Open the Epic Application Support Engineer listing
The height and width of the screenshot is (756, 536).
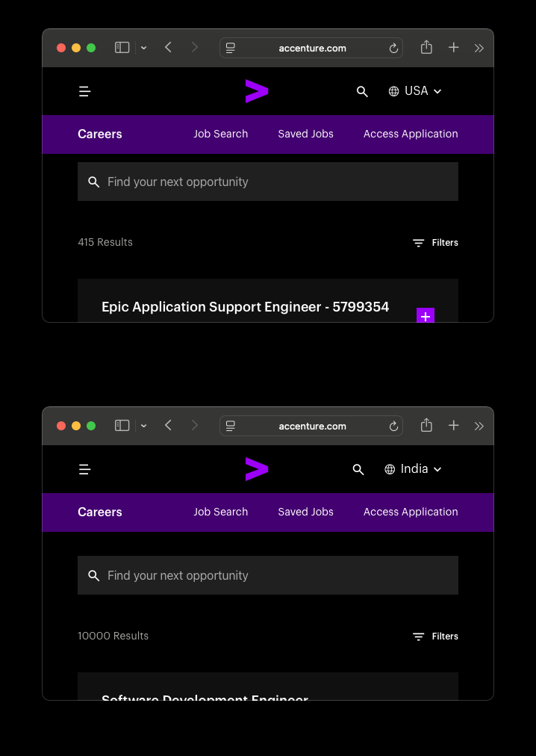[246, 307]
